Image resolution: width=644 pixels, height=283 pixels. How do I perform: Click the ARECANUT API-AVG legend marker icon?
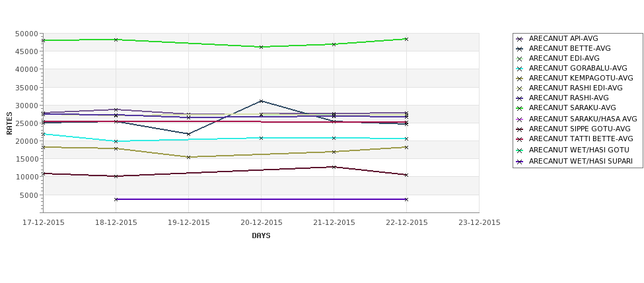click(x=520, y=39)
